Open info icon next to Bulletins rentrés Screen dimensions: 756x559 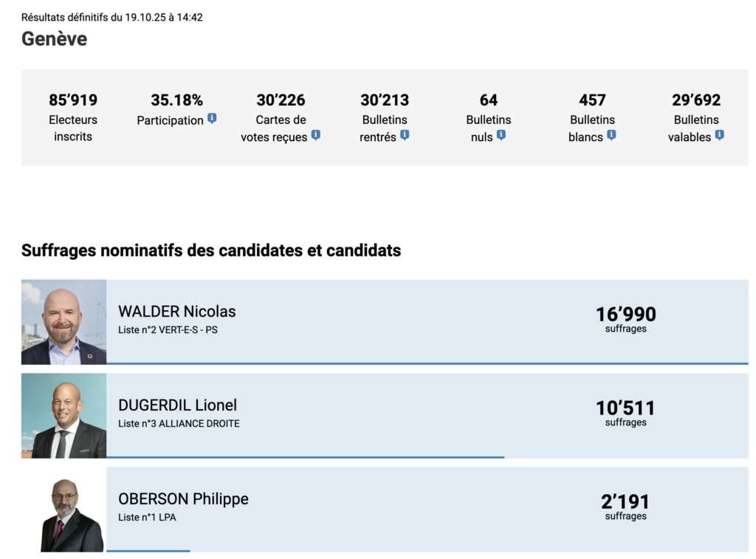(x=405, y=135)
